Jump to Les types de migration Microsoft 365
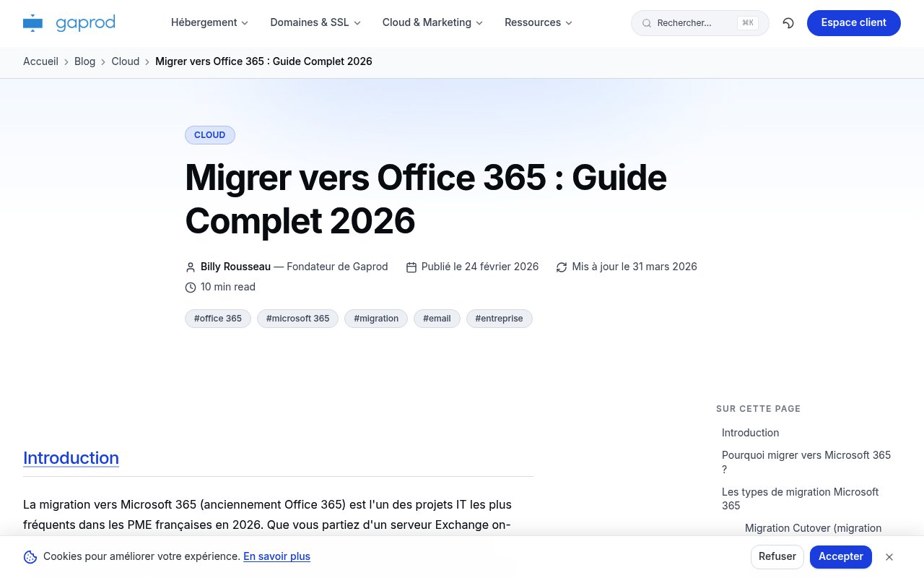The height and width of the screenshot is (578, 924). tap(800, 499)
